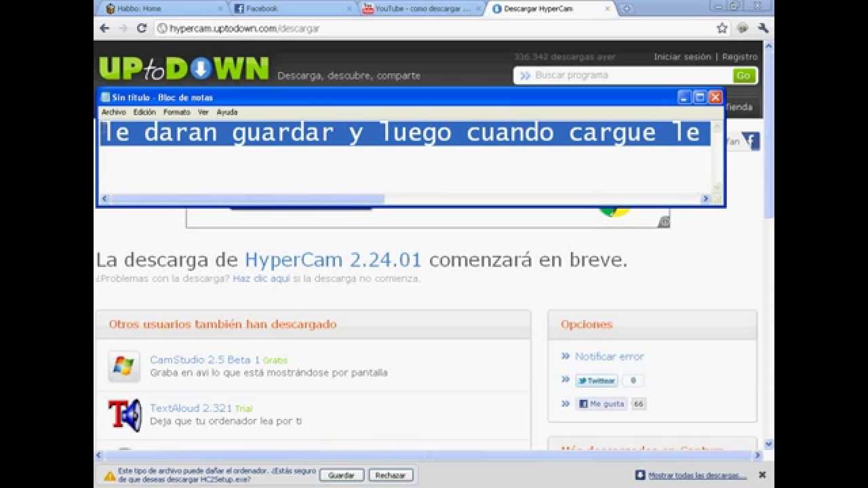Click Guardar in the download bar
Viewport: 868px width, 488px height.
[x=342, y=475]
